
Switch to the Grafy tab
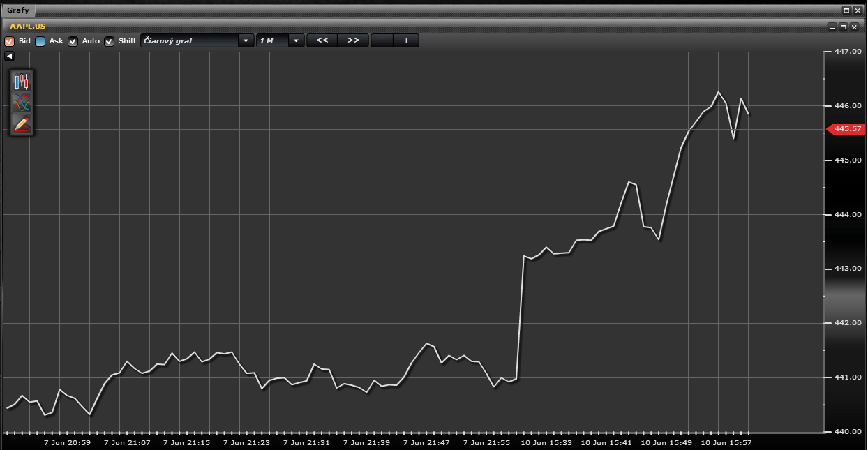[x=19, y=10]
